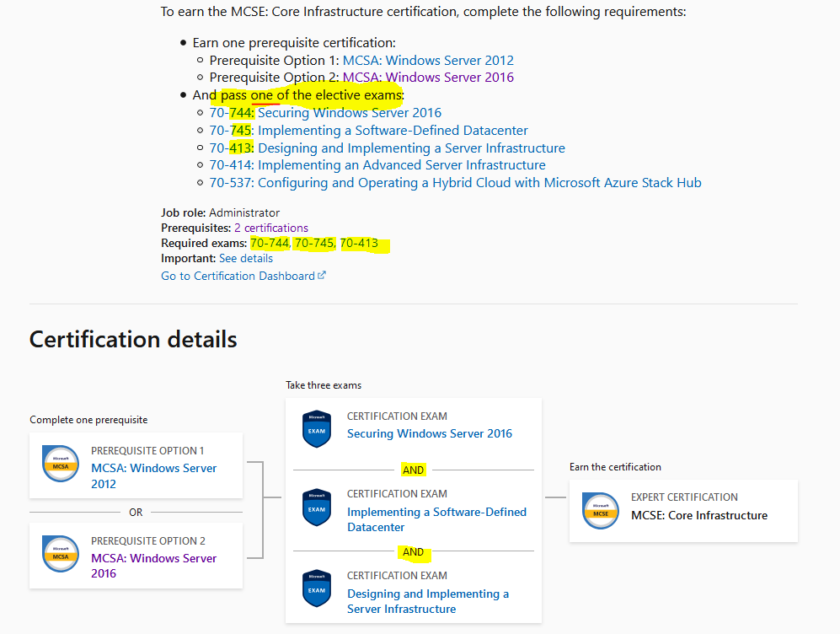Click 70-744 in Required exams line
This screenshot has height=634, width=840.
click(x=270, y=244)
